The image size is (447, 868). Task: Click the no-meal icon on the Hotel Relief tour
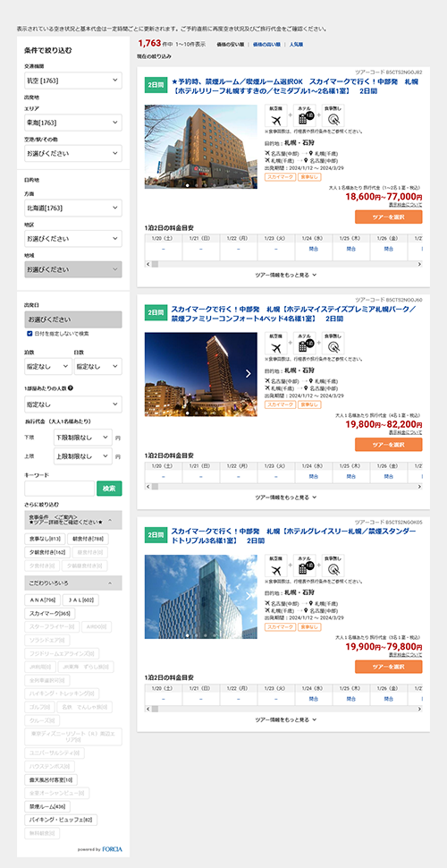(333, 116)
